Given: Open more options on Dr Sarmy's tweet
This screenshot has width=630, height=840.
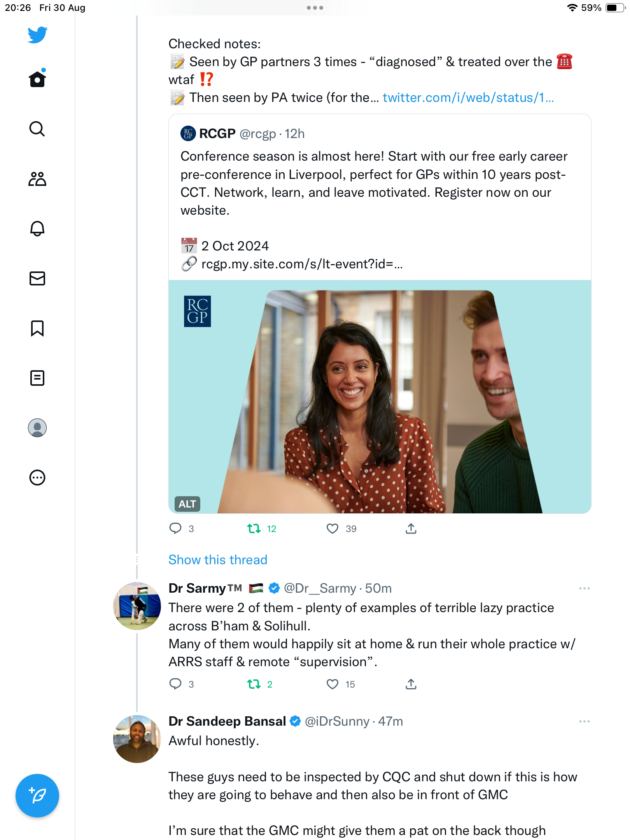Looking at the screenshot, I should tap(584, 588).
